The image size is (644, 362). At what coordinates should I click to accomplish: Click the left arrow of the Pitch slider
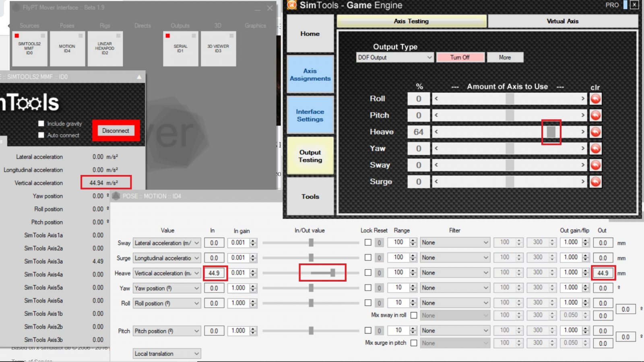pos(436,115)
